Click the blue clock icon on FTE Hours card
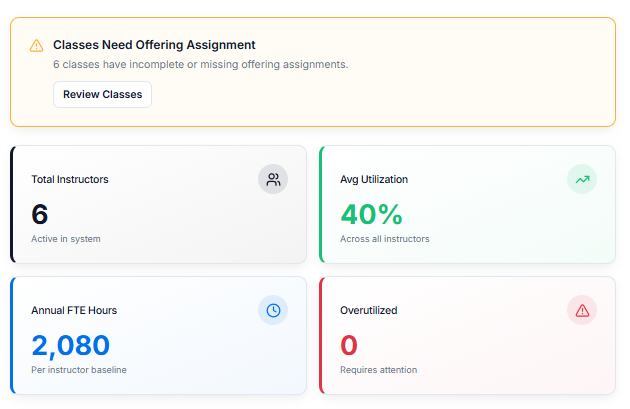The image size is (630, 409). [x=273, y=310]
